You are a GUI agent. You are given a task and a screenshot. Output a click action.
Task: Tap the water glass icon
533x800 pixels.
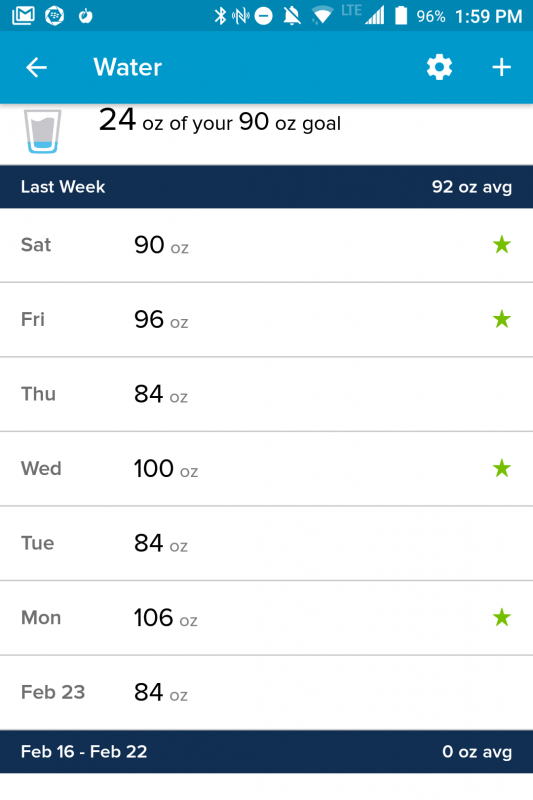point(42,131)
